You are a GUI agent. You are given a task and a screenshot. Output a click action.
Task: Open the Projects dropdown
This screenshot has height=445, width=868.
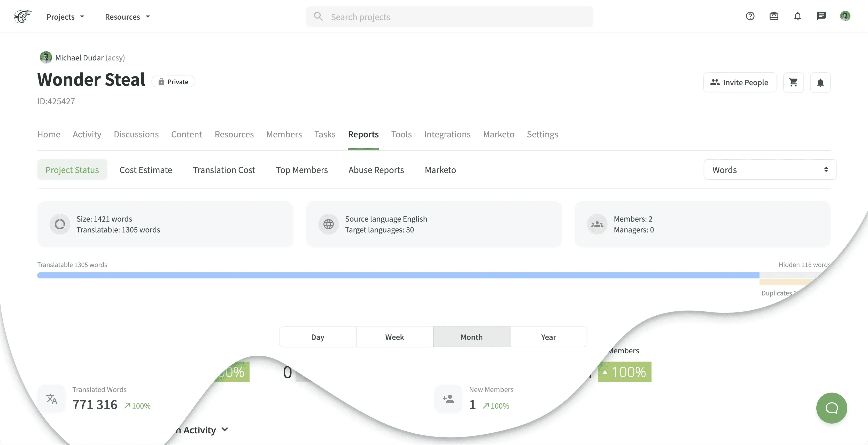pos(65,17)
